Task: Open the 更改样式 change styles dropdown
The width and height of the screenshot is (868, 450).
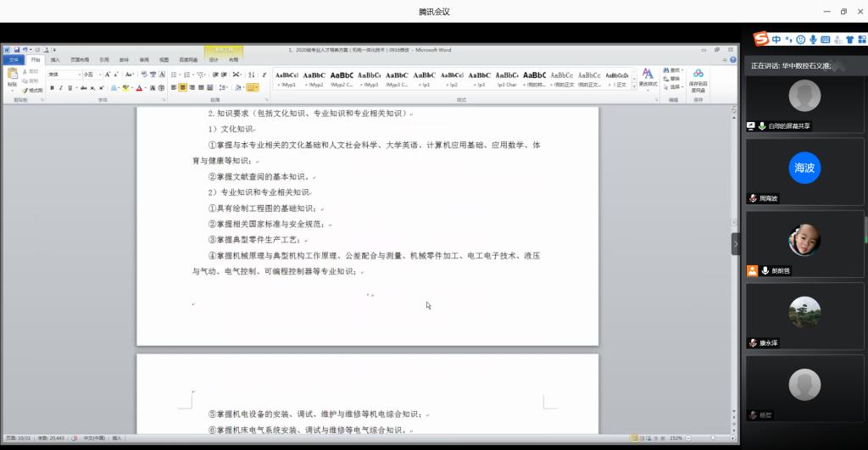Action: pyautogui.click(x=648, y=77)
